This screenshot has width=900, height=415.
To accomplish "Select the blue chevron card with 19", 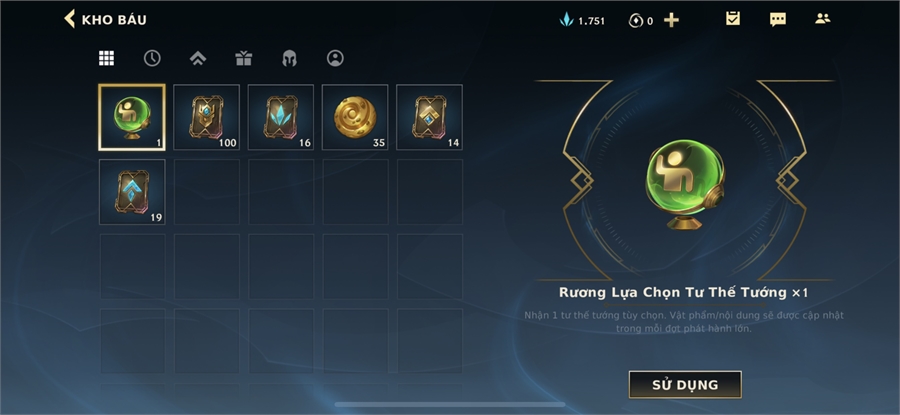I will coord(132,192).
